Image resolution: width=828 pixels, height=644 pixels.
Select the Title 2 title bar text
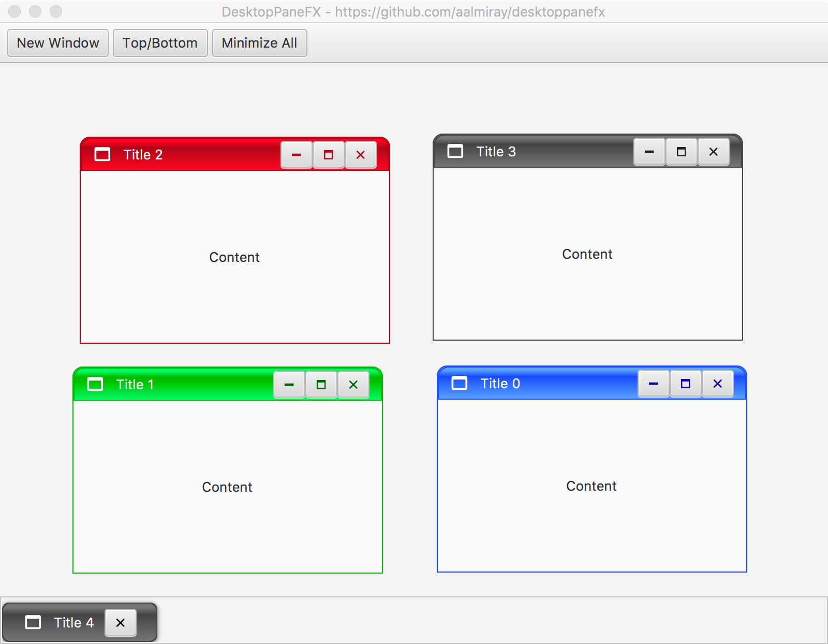coord(143,154)
